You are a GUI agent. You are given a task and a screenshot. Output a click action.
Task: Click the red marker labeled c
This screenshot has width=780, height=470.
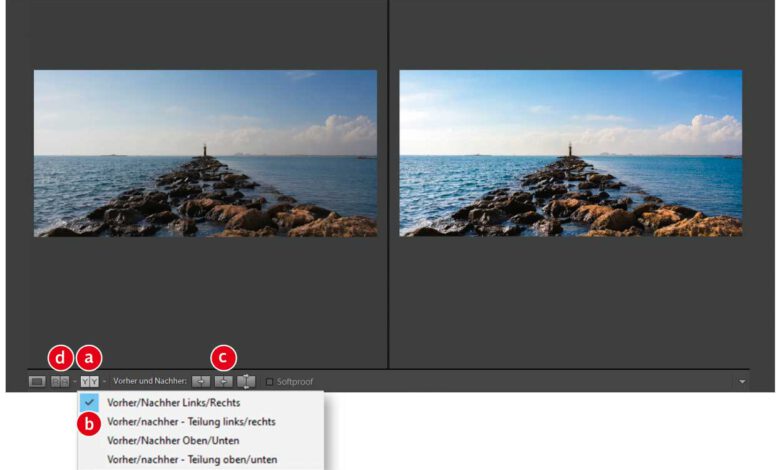223,356
